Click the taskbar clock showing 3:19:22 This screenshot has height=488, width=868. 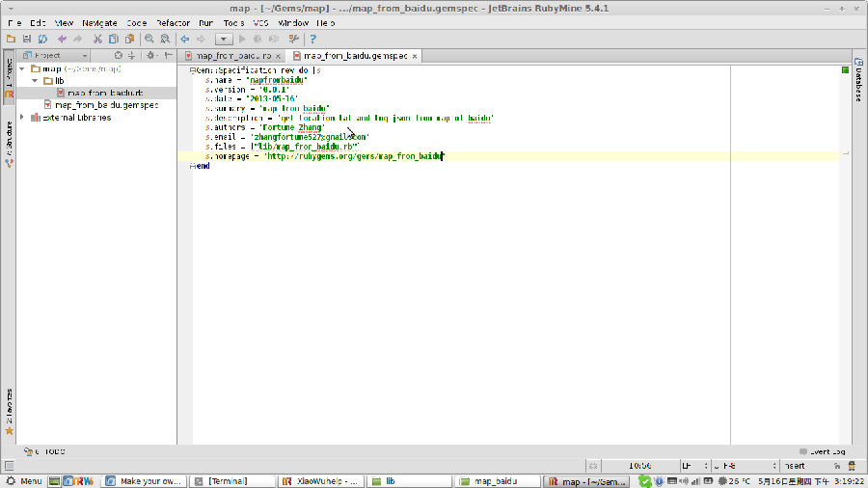[x=811, y=481]
